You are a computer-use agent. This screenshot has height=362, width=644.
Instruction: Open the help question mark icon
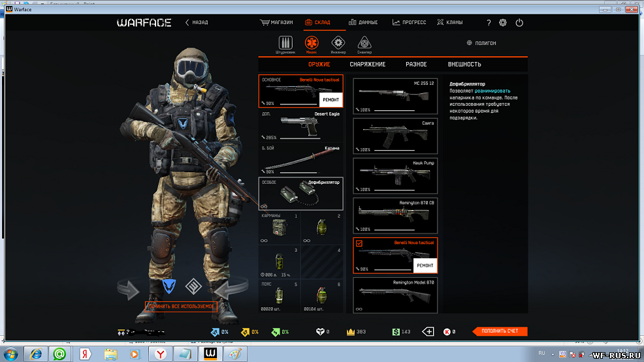click(x=489, y=23)
